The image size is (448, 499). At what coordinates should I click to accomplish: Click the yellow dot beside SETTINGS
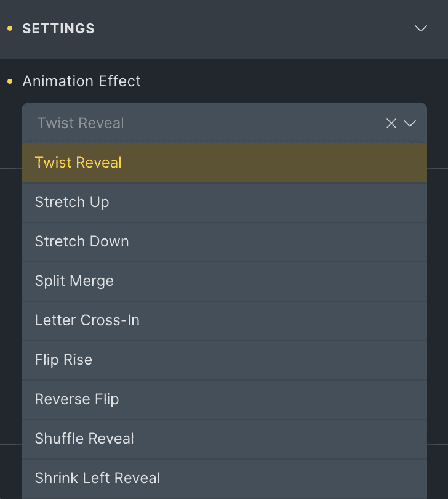10,29
